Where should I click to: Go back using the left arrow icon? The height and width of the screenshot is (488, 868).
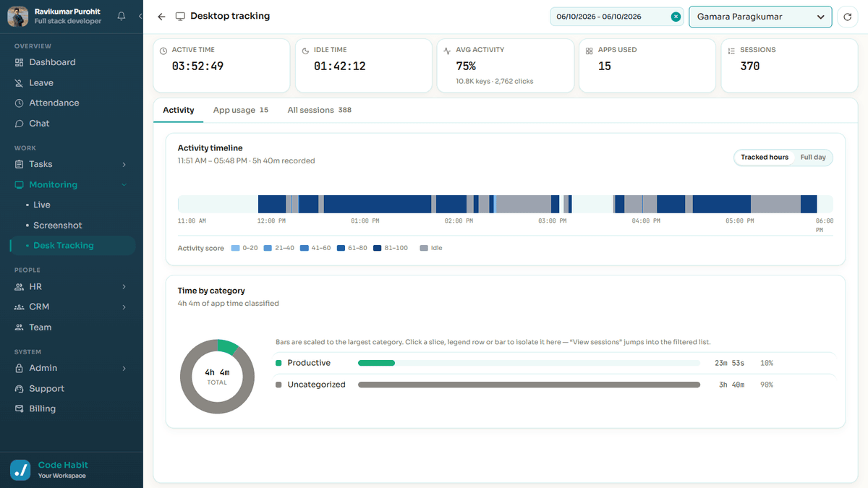point(161,17)
